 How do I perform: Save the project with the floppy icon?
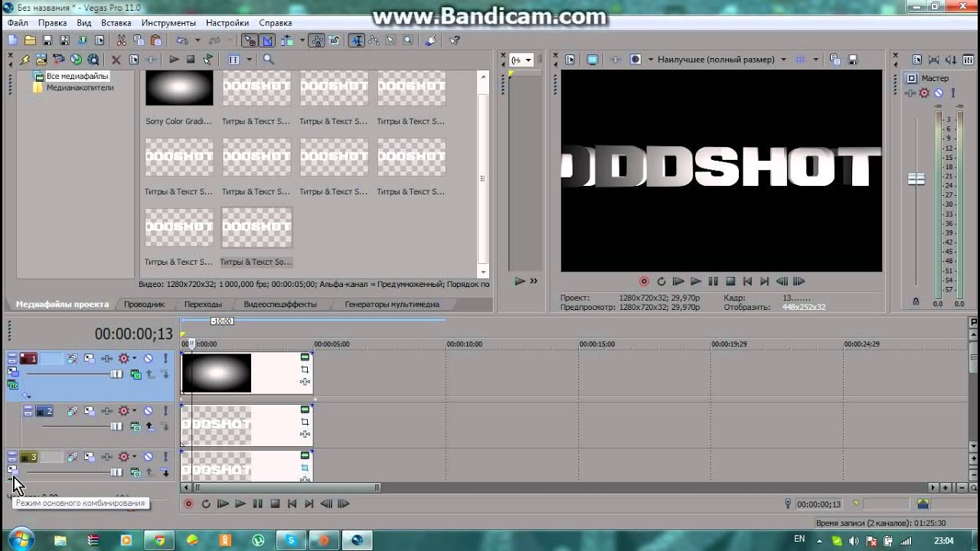[47, 41]
